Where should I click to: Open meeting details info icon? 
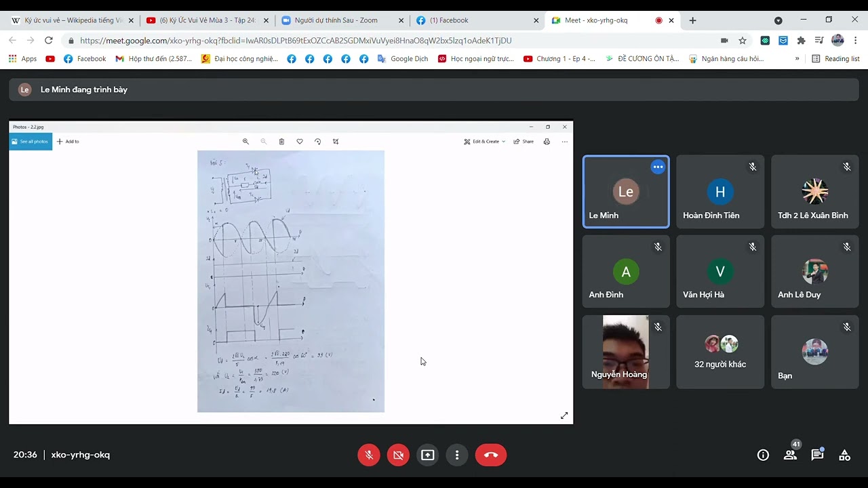pos(763,455)
